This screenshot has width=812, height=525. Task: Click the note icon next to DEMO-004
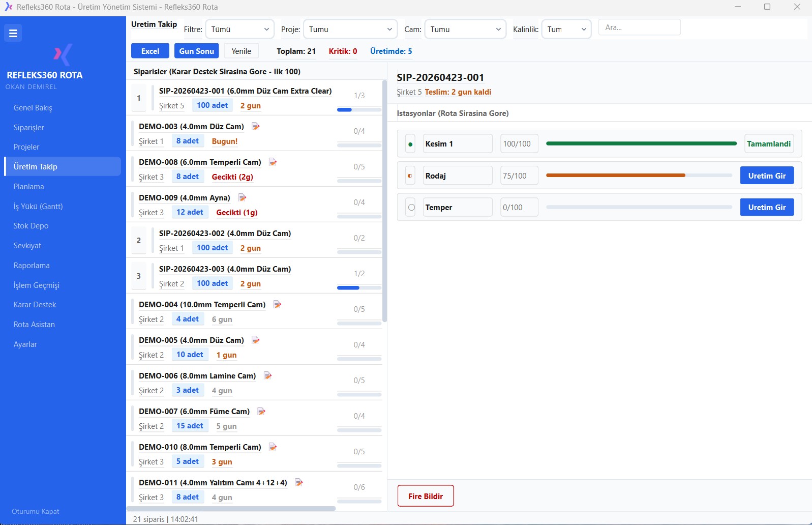pos(278,305)
